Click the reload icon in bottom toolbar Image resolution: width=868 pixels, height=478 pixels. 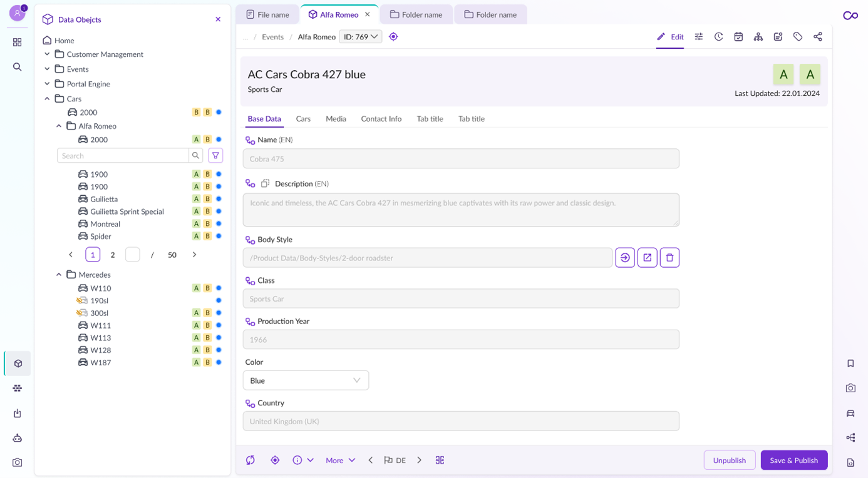pyautogui.click(x=251, y=460)
